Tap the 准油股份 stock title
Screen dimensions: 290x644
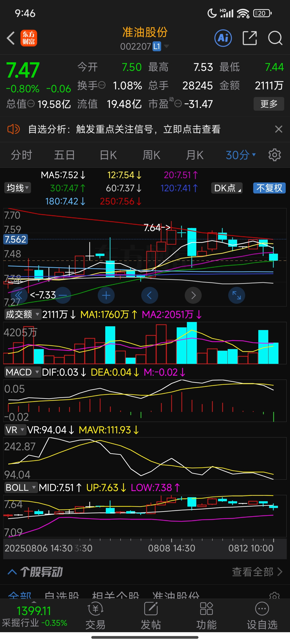[145, 32]
